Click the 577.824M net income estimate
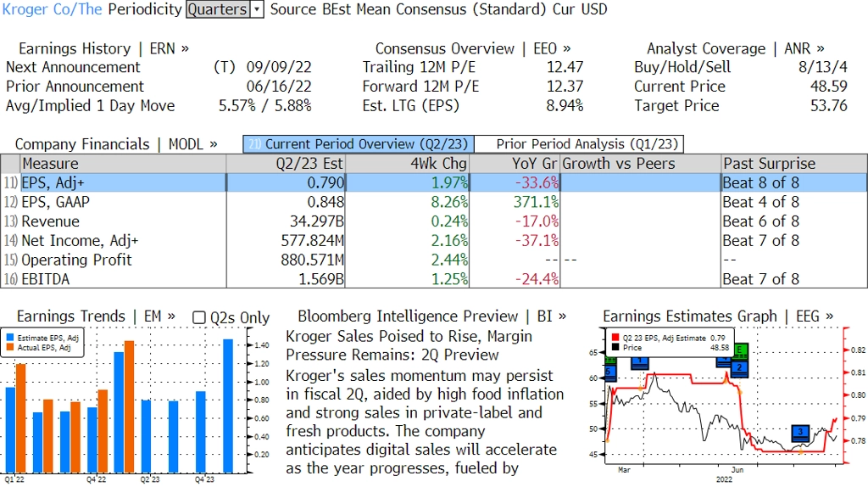 [x=312, y=241]
